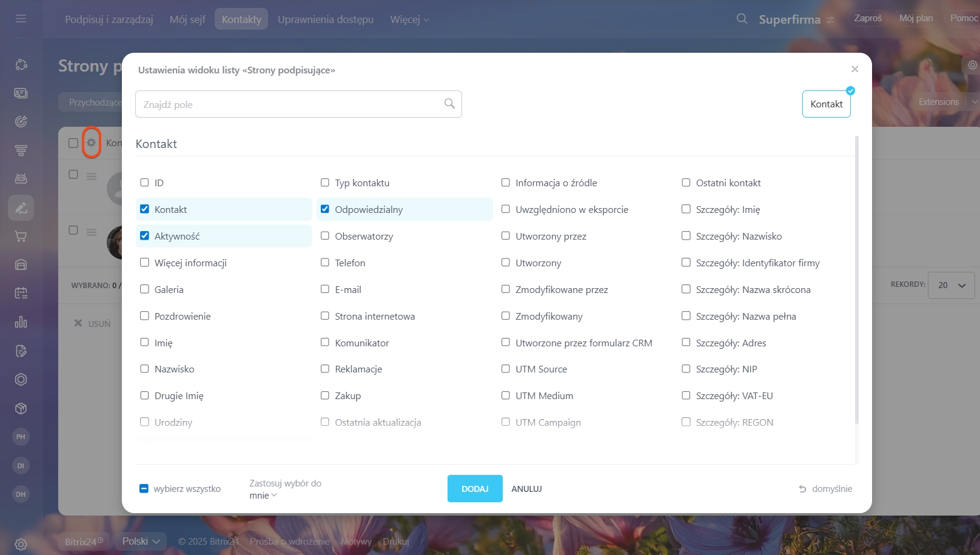Open the records per page dropdown showing 20
This screenshot has width=980, height=555.
click(x=951, y=285)
